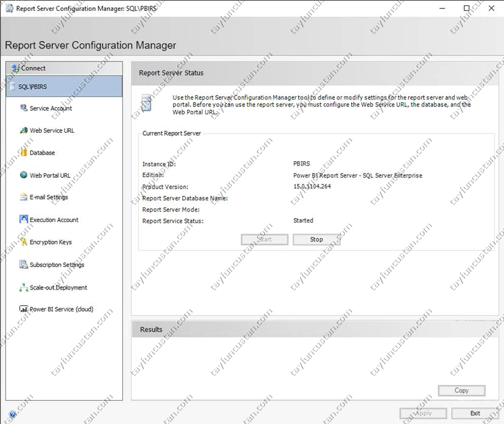Click the Subscription Settings icon
Image resolution: width=504 pixels, height=424 pixels.
tap(24, 265)
